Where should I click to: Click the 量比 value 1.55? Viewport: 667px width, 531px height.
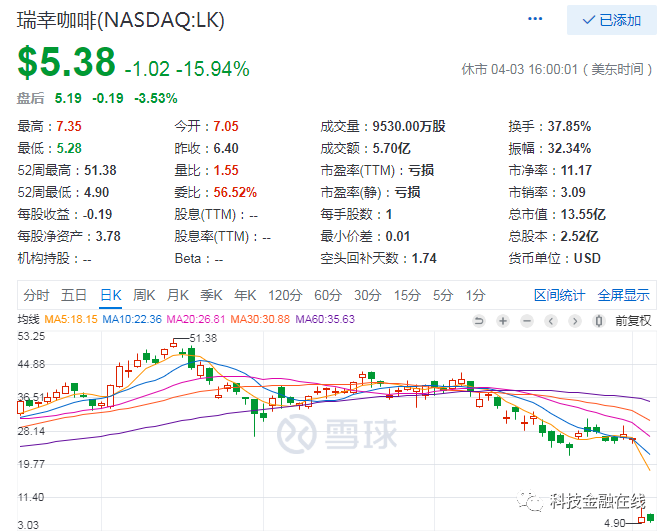coord(226,171)
